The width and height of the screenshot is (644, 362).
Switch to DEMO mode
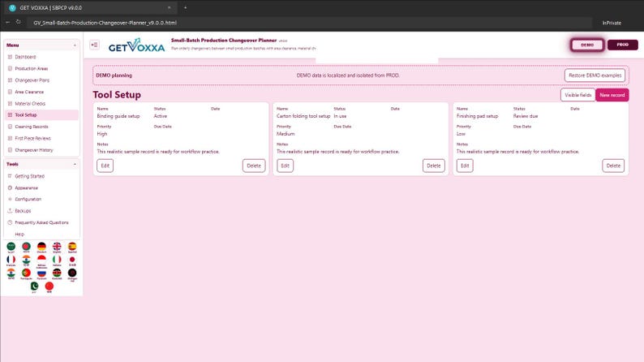point(587,45)
